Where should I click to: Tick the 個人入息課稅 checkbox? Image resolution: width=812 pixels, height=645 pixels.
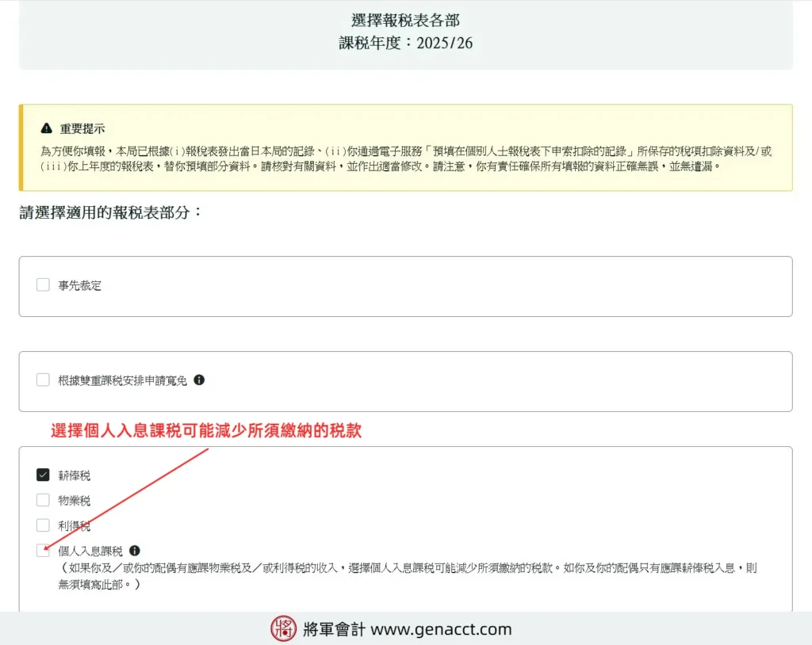[43, 550]
